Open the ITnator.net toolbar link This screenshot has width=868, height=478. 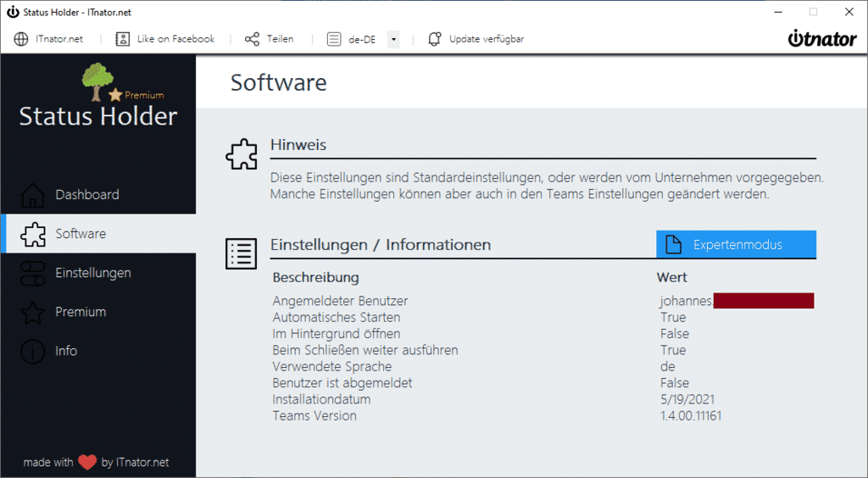point(59,39)
